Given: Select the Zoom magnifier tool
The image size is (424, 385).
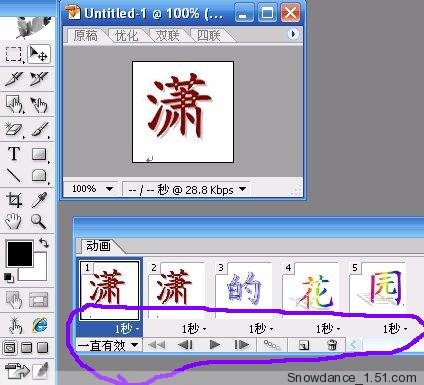Looking at the screenshot, I should tap(39, 221).
